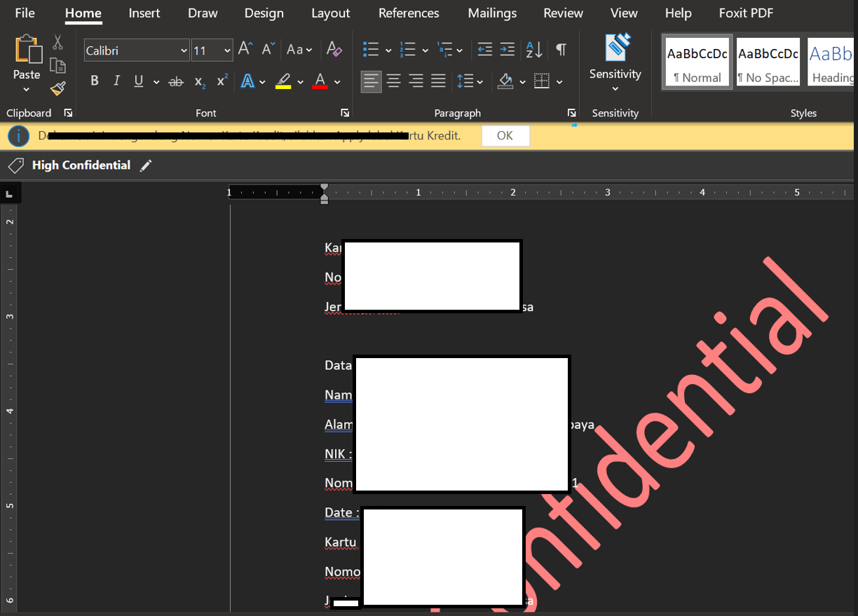The height and width of the screenshot is (616, 858).
Task: Open the Calibri font name dropdown
Action: click(184, 50)
